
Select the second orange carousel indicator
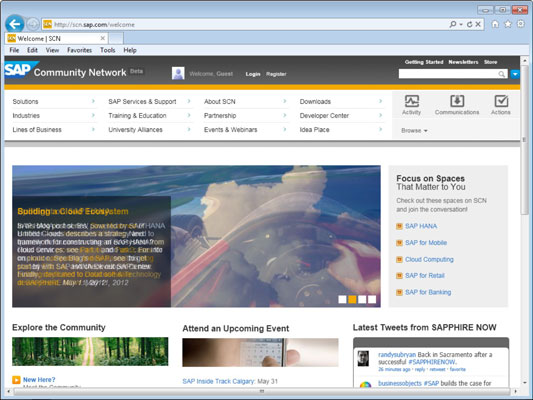click(x=353, y=299)
